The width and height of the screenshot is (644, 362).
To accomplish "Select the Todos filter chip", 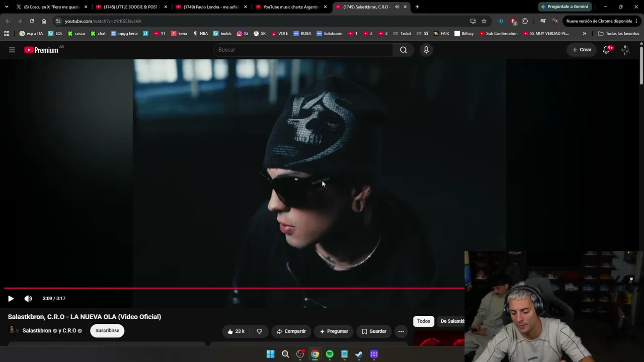I will (424, 321).
